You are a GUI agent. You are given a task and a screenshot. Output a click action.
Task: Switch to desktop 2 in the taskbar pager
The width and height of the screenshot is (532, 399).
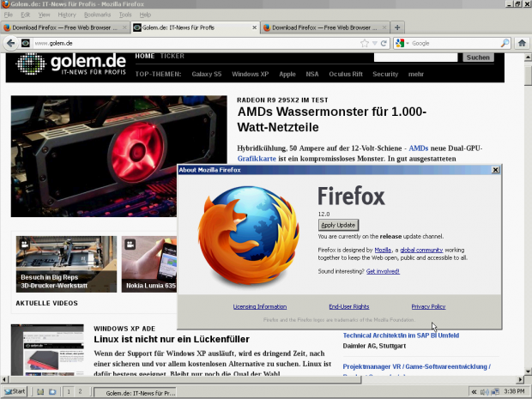coord(80,391)
